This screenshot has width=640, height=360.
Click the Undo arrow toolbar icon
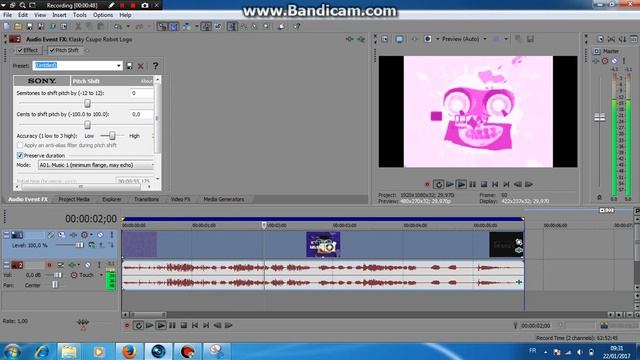(x=118, y=27)
